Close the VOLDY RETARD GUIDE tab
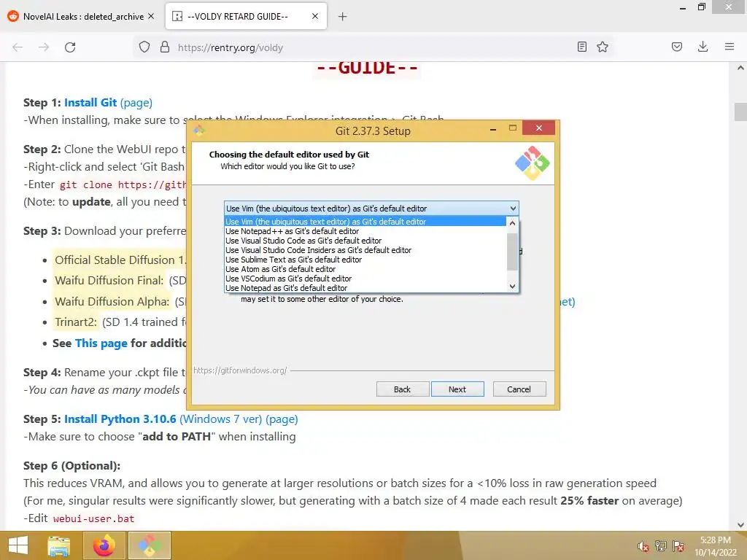The height and width of the screenshot is (560, 747). pyautogui.click(x=315, y=16)
